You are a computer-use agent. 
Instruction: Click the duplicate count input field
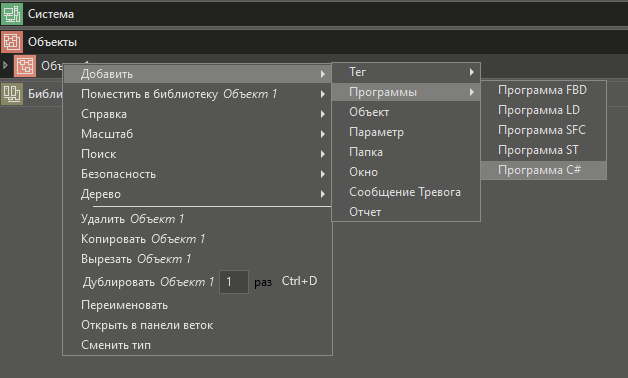pos(234,282)
